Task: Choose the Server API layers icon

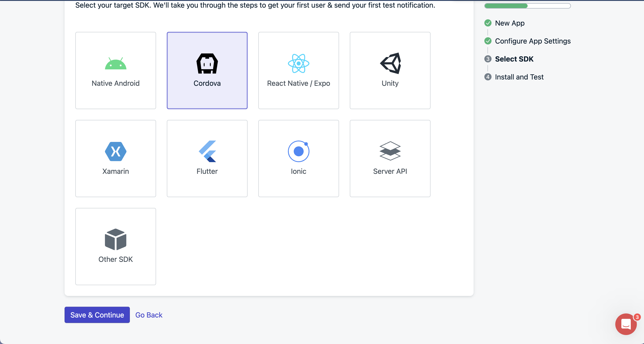Action: pos(390,151)
